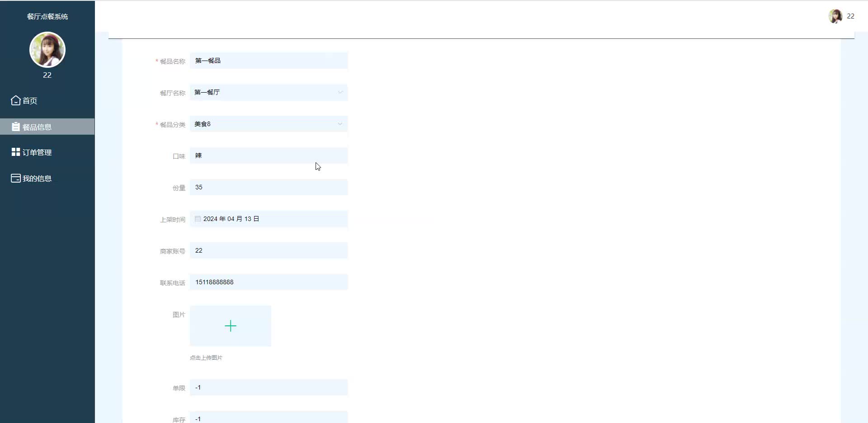
Task: Select the 餐品信息 menu item
Action: [47, 127]
